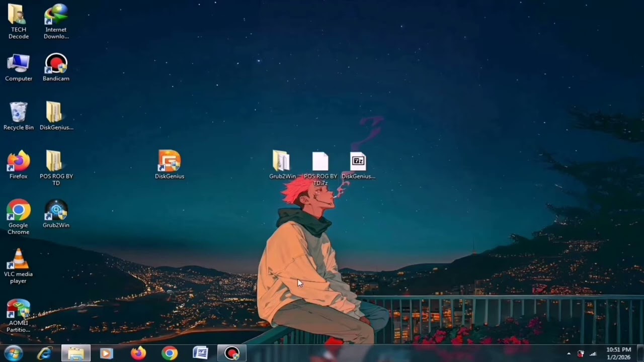Screen dimensions: 644x362
Task: Switch to Bandicam in the taskbar
Action: coord(232,353)
